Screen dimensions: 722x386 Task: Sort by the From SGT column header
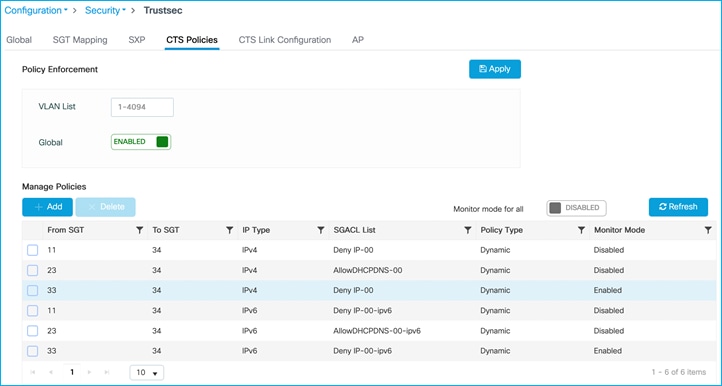click(x=66, y=230)
